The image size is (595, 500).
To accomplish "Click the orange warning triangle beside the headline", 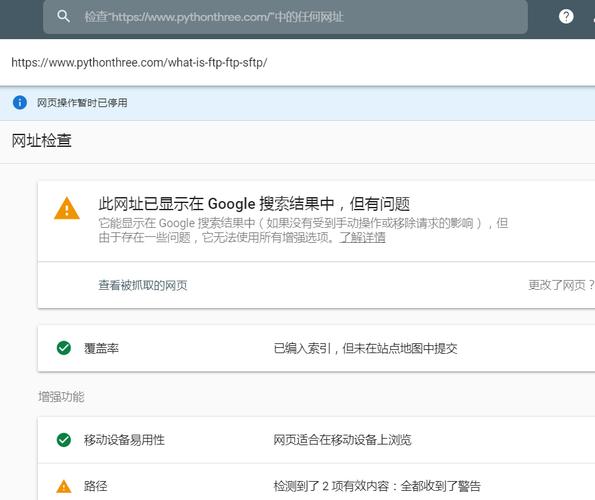I will click(67, 209).
